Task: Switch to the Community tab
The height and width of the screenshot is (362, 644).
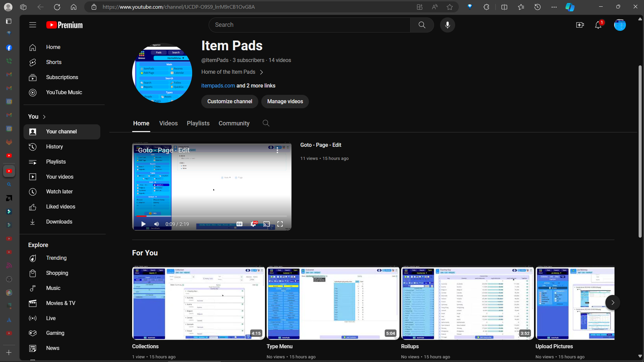Action: point(234,123)
